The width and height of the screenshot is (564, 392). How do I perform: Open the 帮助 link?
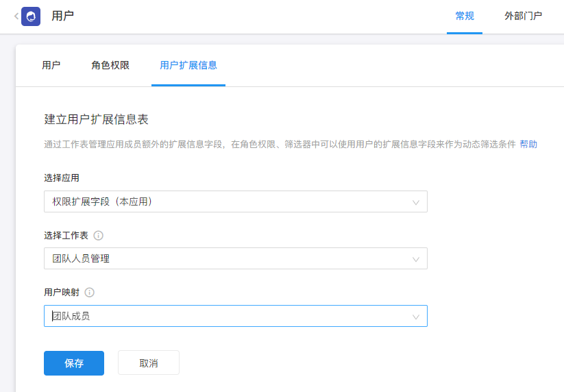click(528, 145)
